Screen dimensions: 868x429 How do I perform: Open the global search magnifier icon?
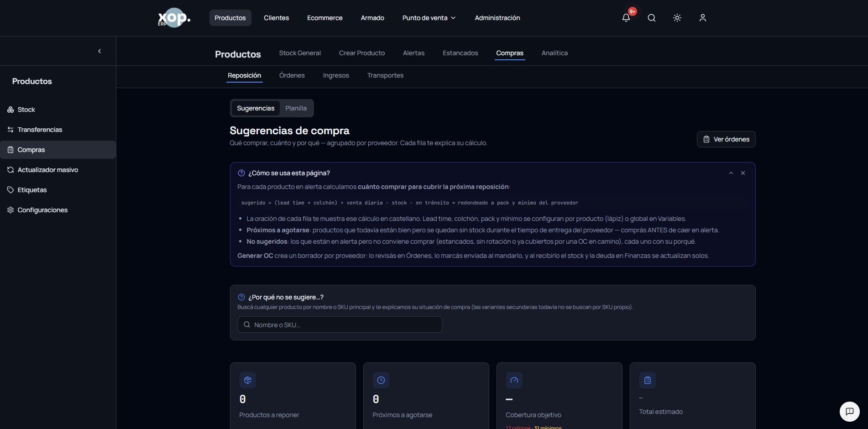[x=651, y=18]
